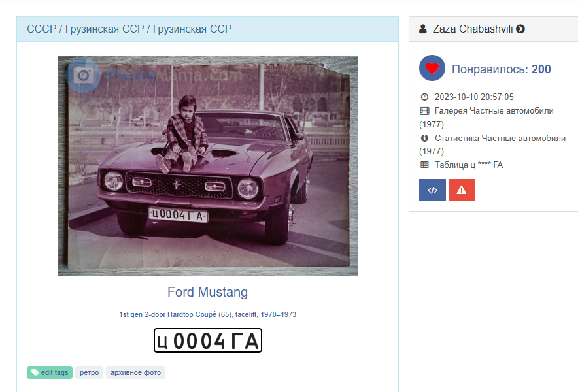
Task: Click the info statistics icon
Action: point(424,138)
